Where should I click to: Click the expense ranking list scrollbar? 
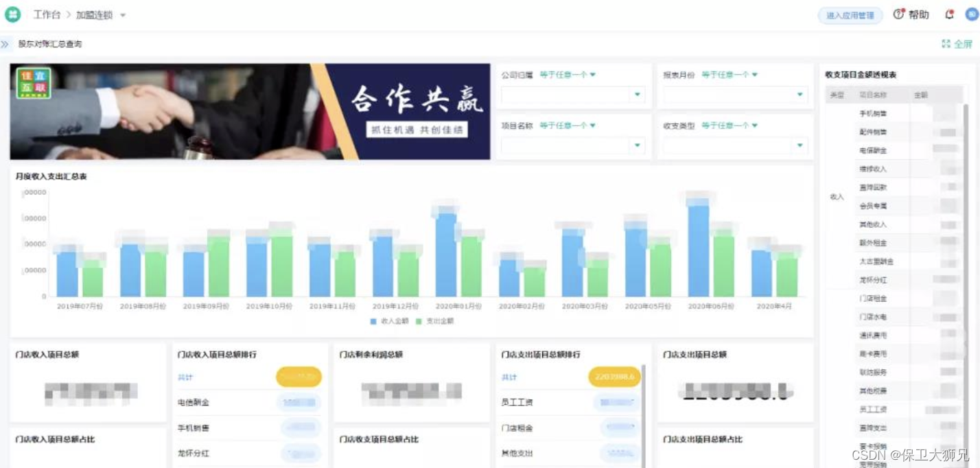pyautogui.click(x=644, y=415)
